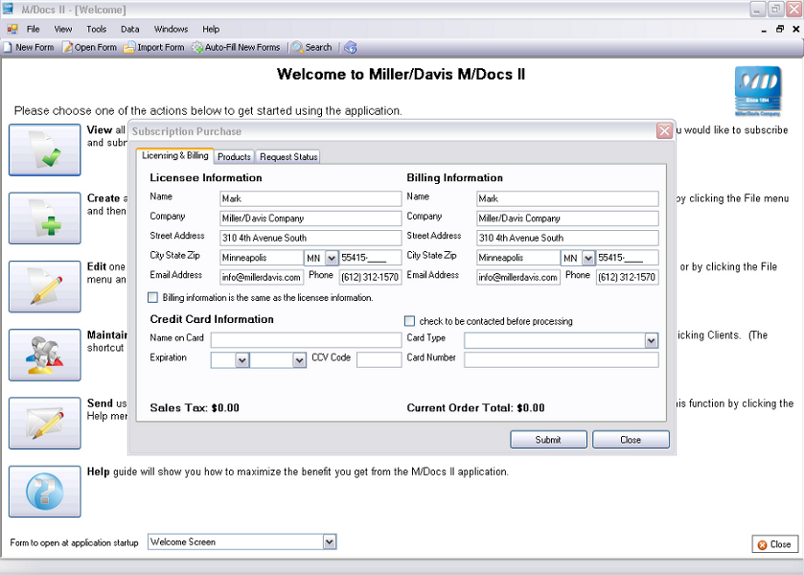The image size is (804, 575).
Task: Click the New Form toolbar icon
Action: tap(29, 47)
